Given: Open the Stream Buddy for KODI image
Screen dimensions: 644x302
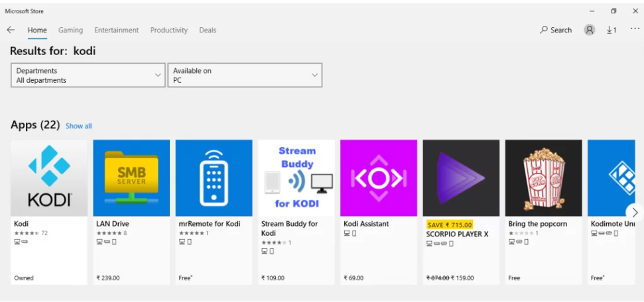Looking at the screenshot, I should point(296,177).
